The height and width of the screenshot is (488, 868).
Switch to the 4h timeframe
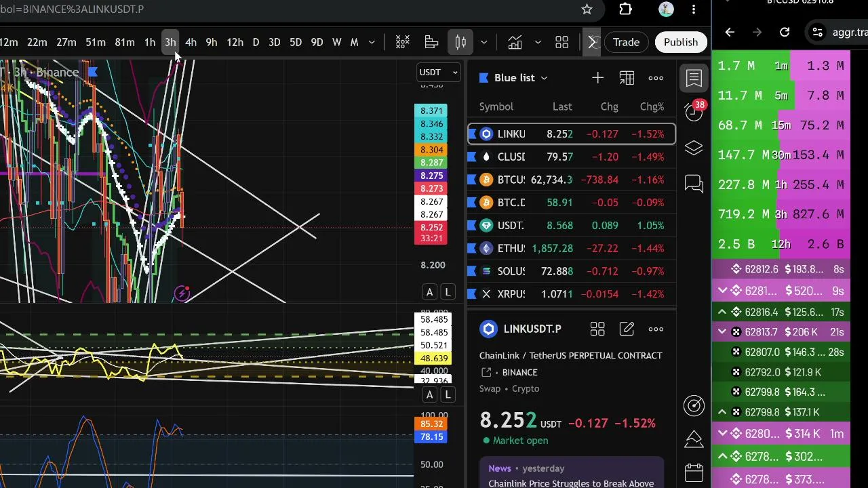[x=191, y=43]
